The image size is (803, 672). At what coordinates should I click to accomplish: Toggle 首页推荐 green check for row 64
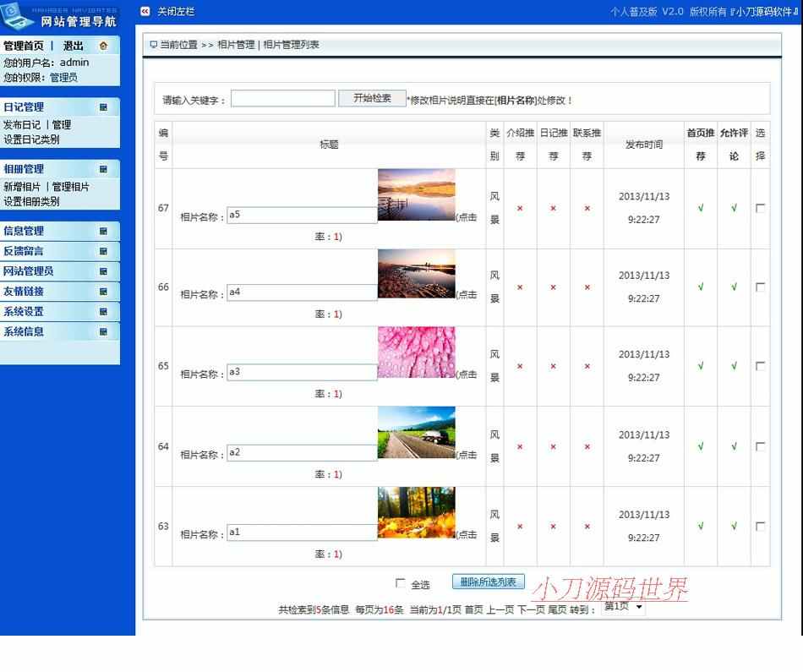pos(701,446)
